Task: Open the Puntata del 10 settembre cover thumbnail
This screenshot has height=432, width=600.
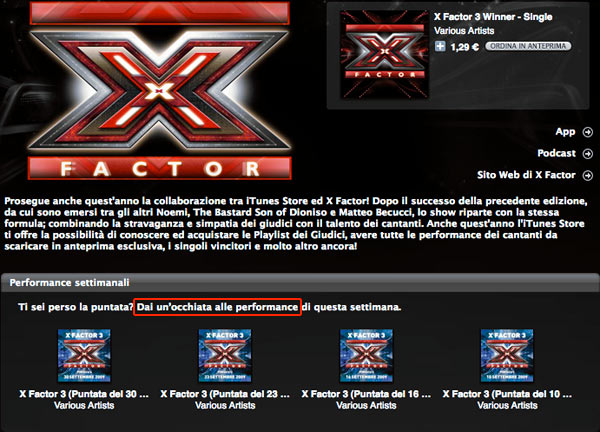Action: tap(507, 355)
